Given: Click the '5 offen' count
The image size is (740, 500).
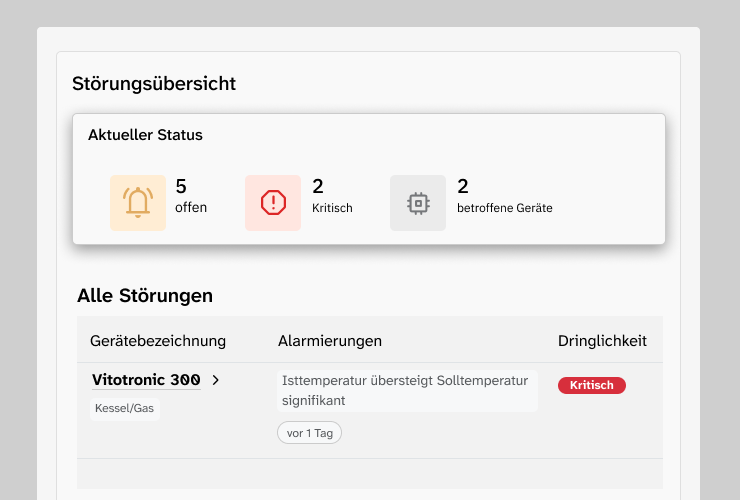Looking at the screenshot, I should pos(191,196).
